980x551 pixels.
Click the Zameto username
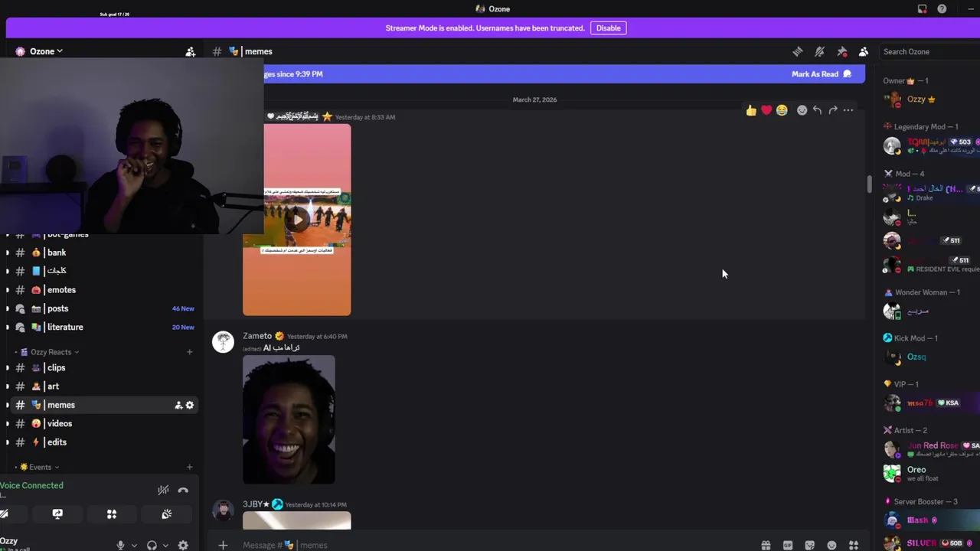point(257,336)
